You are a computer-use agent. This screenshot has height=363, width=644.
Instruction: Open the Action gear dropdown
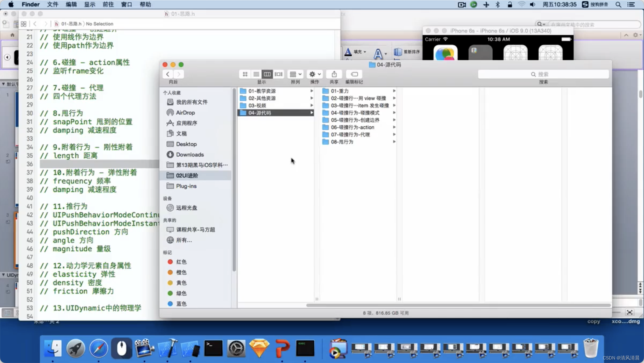tap(315, 74)
